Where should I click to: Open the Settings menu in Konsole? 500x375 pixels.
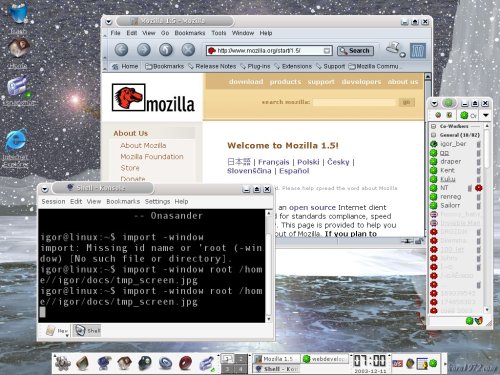pyautogui.click(x=157, y=202)
